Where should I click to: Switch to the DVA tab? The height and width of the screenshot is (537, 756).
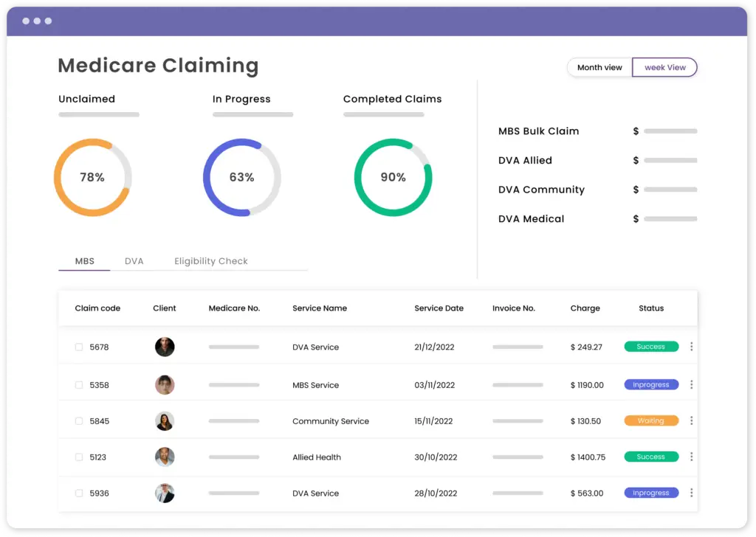tap(134, 261)
